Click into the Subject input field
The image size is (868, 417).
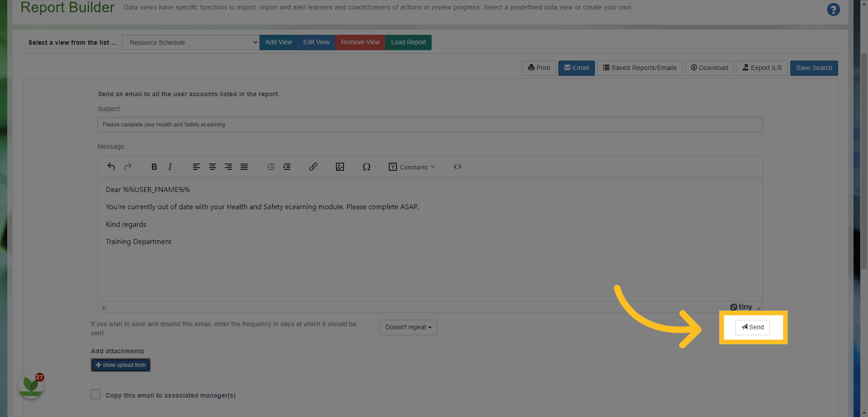[430, 125]
